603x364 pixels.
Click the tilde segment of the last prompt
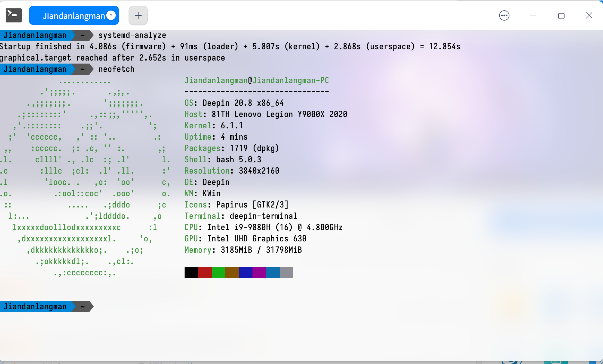point(82,306)
